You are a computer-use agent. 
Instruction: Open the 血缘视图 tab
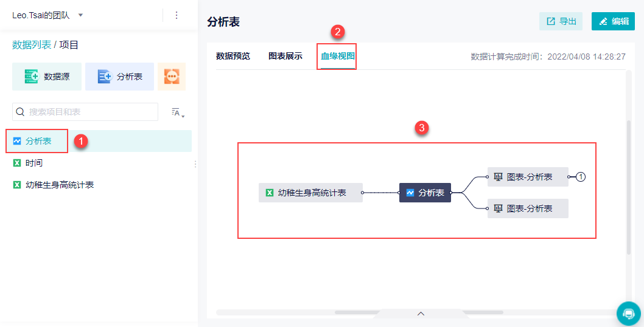click(338, 56)
